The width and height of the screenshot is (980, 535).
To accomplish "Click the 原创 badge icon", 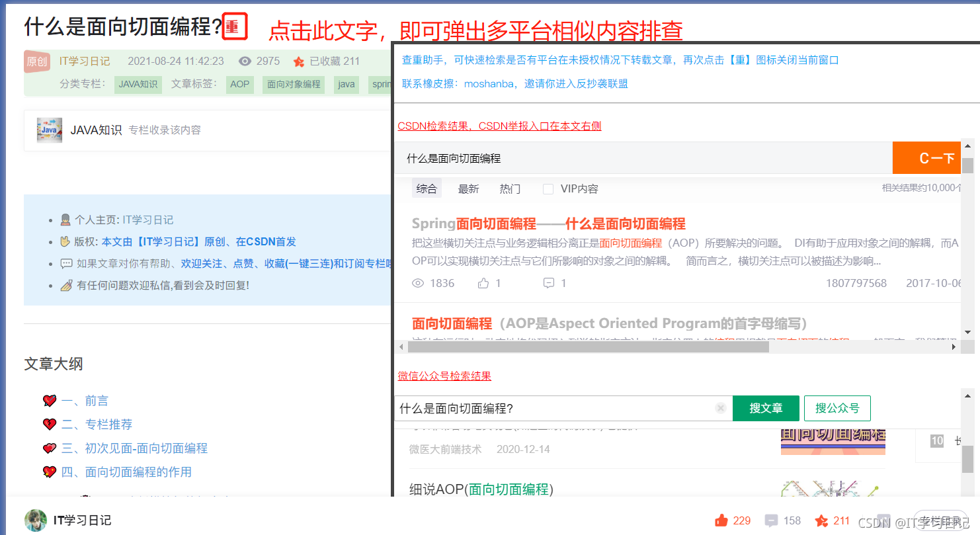I will 37,62.
